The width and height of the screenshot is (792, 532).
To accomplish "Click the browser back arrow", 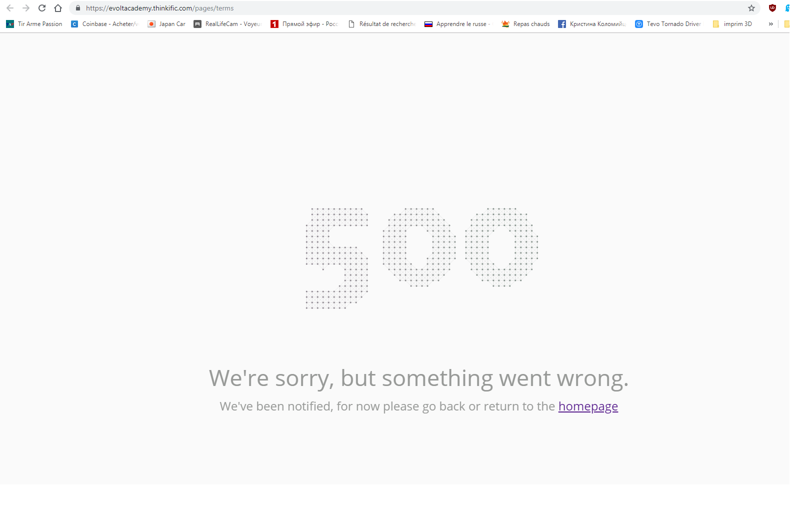I will tap(10, 8).
